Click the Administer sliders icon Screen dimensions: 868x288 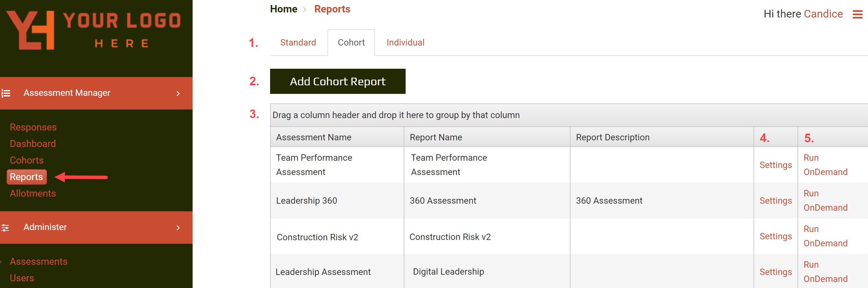[x=5, y=228]
